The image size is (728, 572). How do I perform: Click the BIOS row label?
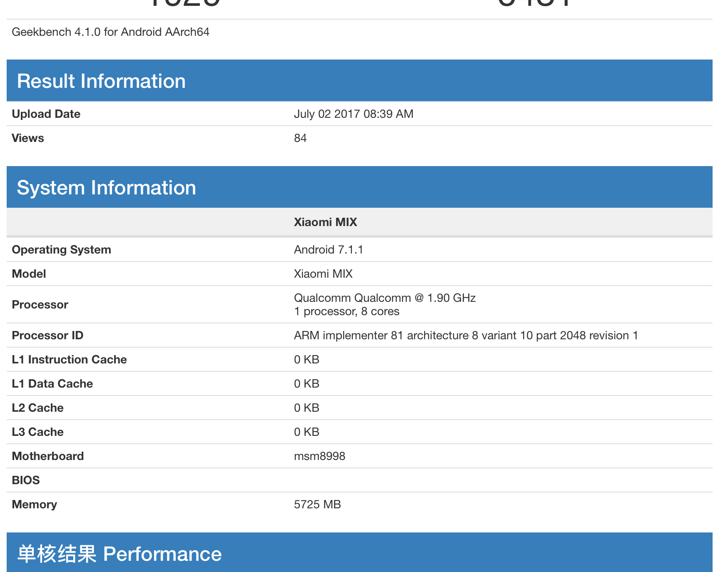(26, 480)
